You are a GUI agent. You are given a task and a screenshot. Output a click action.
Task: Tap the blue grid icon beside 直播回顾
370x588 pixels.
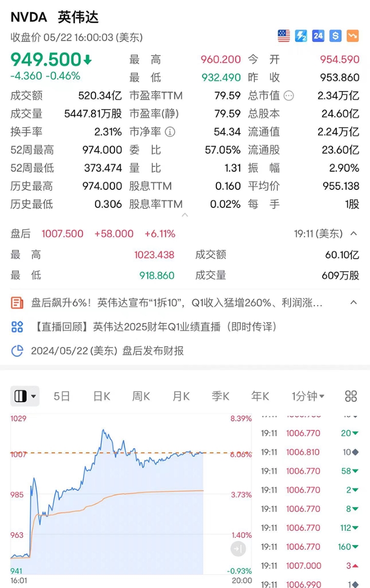pyautogui.click(x=17, y=327)
